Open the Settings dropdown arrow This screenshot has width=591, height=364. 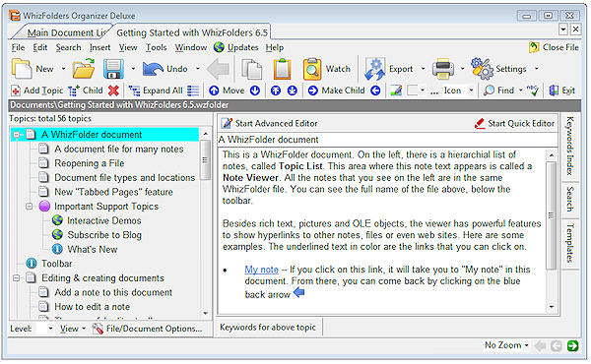[537, 69]
